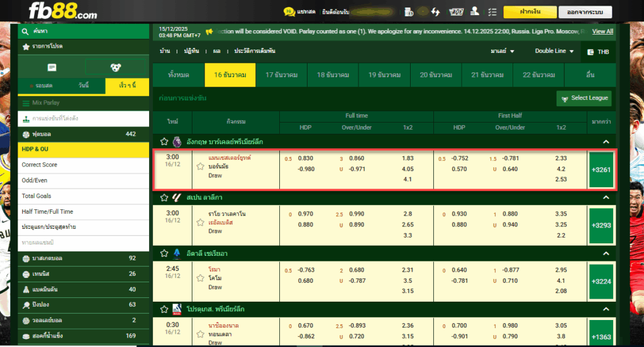Star the Roma vs Como match
Viewport: 644px width, 347px height.
(201, 278)
